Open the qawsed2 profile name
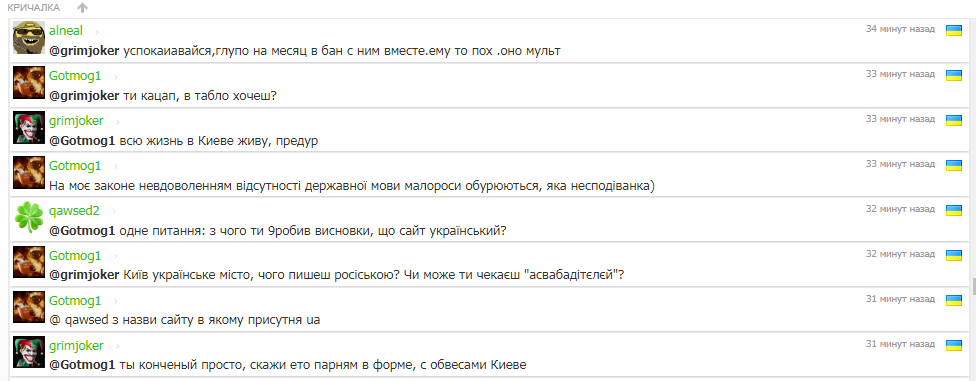This screenshot has height=381, width=976. tap(74, 210)
